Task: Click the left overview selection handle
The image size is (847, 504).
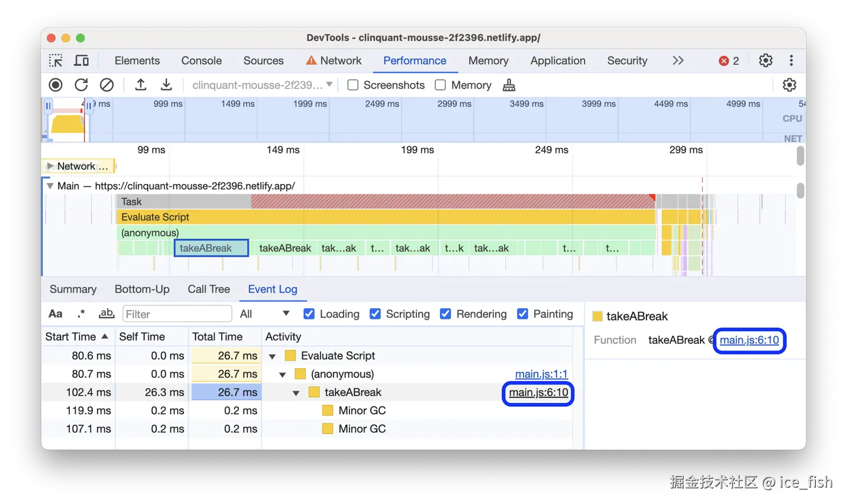Action: pyautogui.click(x=48, y=106)
